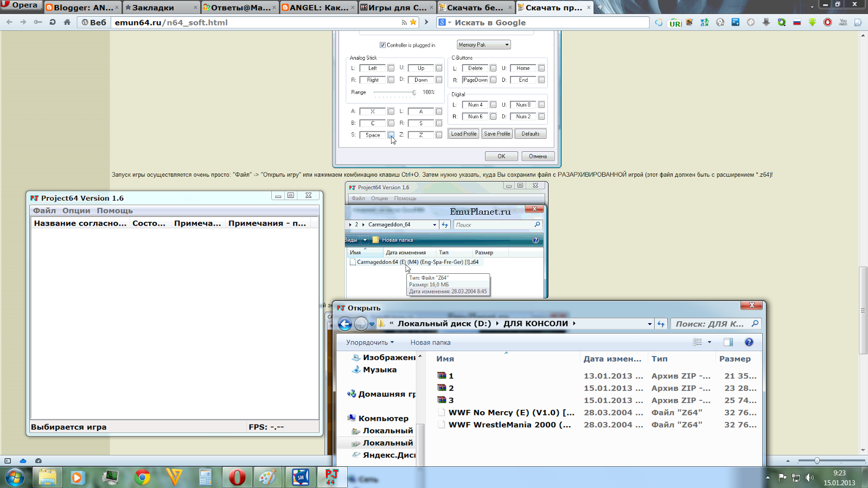Click the refresh icon in Открыть dialog
Image resolution: width=868 pixels, height=488 pixels.
tap(661, 324)
